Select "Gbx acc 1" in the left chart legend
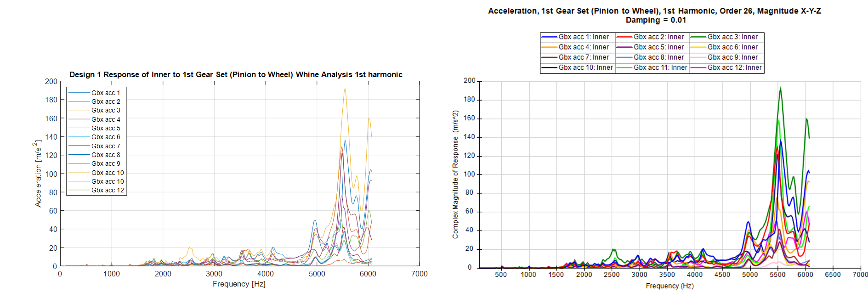The height and width of the screenshot is (298, 868). (x=106, y=93)
